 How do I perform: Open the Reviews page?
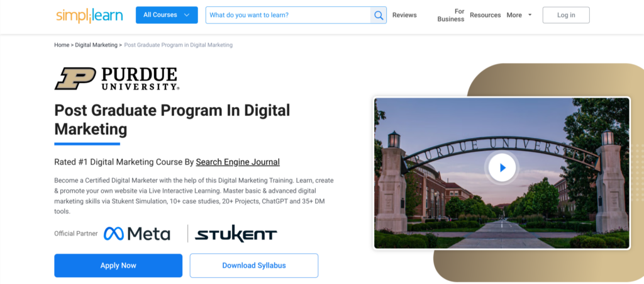point(404,15)
